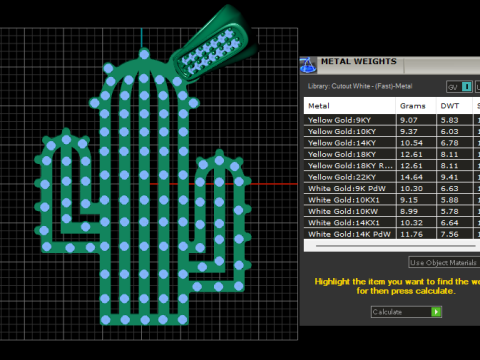Click the 8.99 grams value

point(409,211)
